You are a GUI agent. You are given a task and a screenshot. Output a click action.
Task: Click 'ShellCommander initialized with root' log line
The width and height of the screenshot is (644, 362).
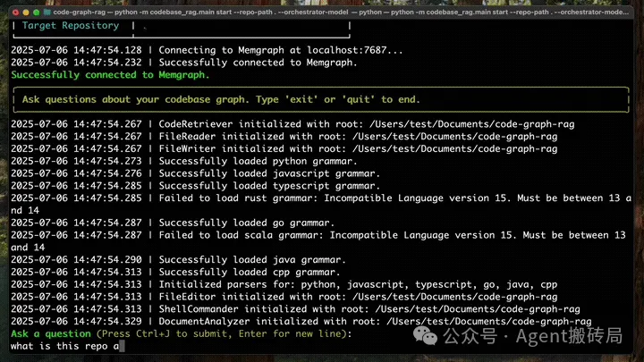point(295,309)
